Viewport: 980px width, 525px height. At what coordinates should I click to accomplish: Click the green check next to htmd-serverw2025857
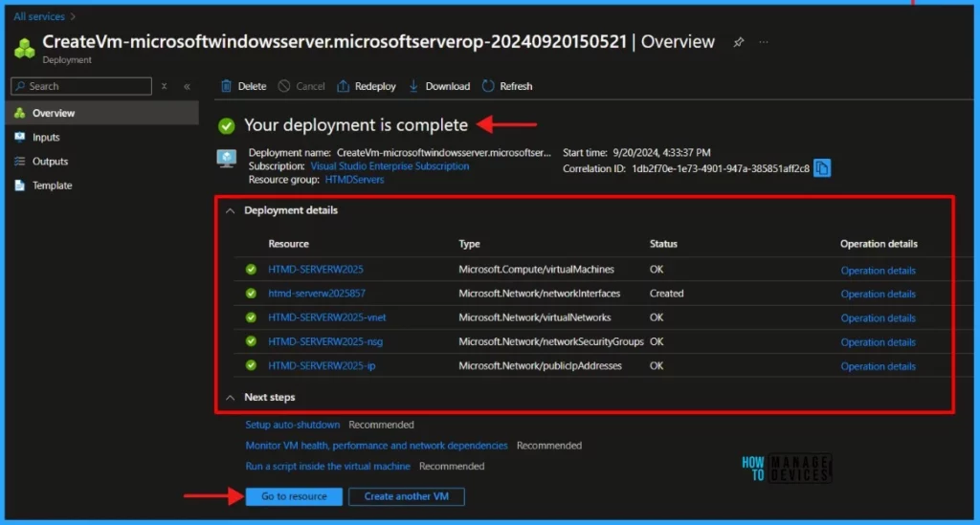pos(252,294)
